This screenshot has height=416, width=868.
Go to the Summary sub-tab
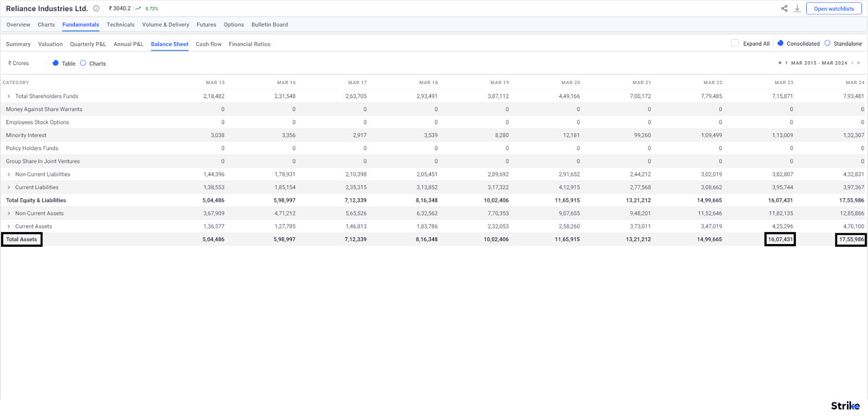[x=18, y=44]
